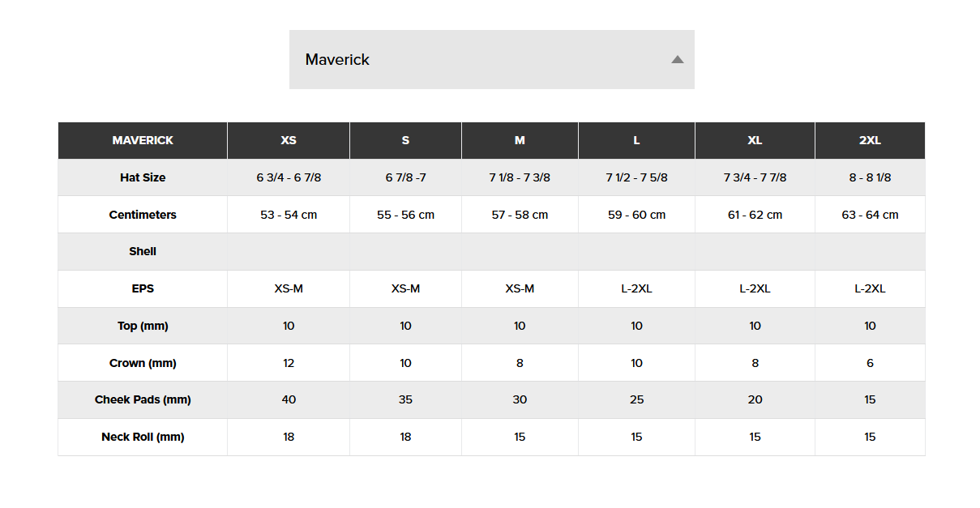Select the Top (mm) row label
Screen dimensions: 980x508
pos(143,326)
